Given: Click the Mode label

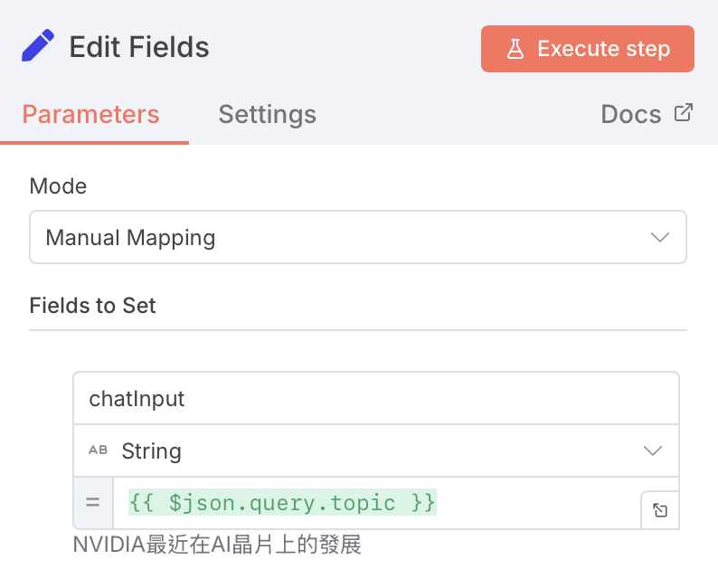Looking at the screenshot, I should pos(58,186).
